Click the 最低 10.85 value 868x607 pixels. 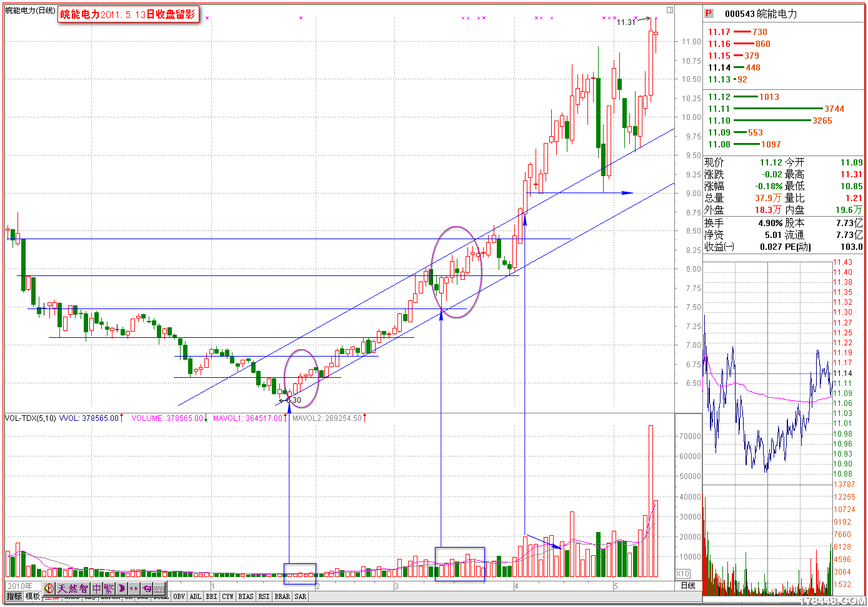pyautogui.click(x=851, y=186)
